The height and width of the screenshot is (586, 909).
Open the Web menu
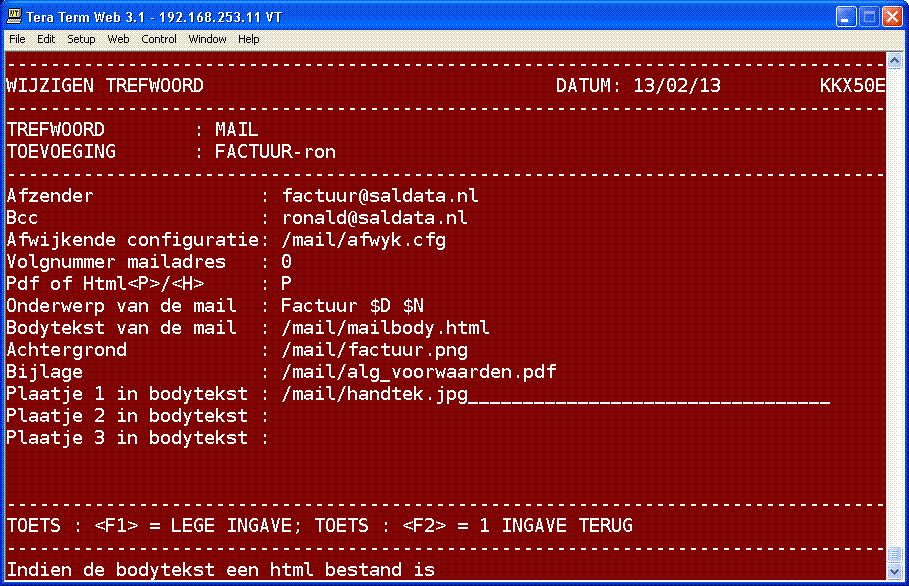point(118,39)
